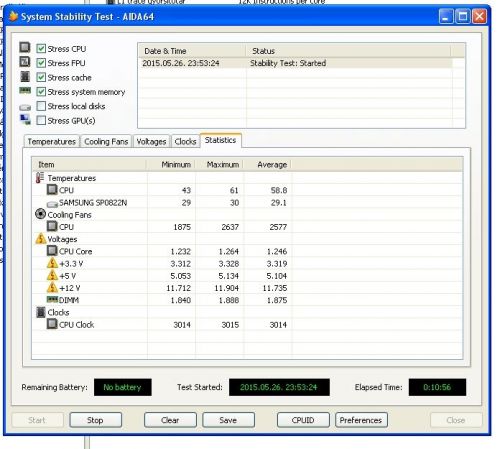Click the warning icon next to +3.3 V
500x449 pixels.
point(52,263)
